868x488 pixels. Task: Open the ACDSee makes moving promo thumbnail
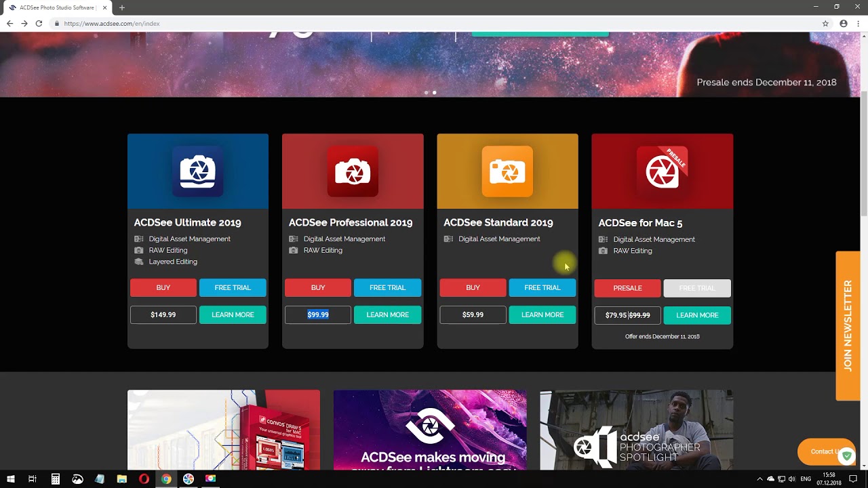pyautogui.click(x=430, y=430)
